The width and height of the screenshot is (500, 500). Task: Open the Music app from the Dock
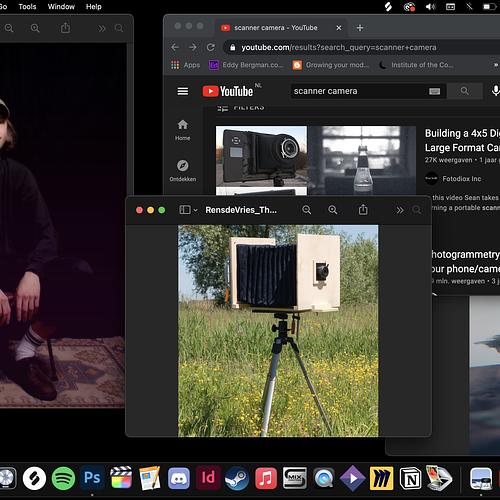click(266, 478)
